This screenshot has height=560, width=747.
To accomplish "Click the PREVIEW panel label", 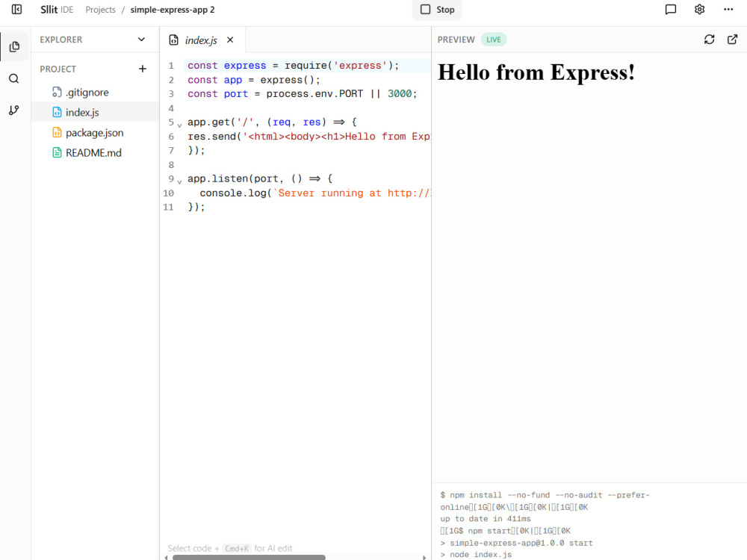I will 456,40.
